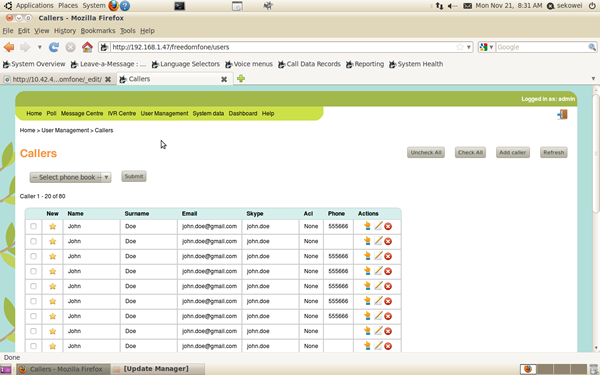600x375 pixels.
Task: Click the Add caller button
Action: click(513, 152)
